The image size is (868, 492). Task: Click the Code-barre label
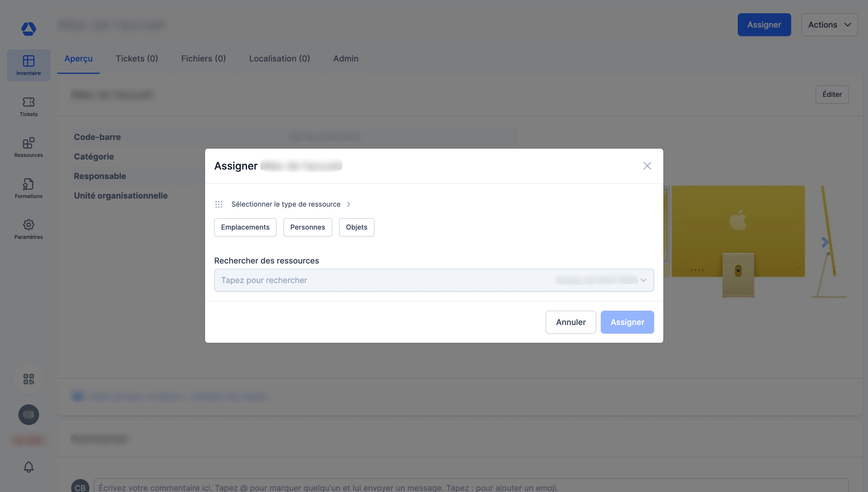pyautogui.click(x=97, y=137)
